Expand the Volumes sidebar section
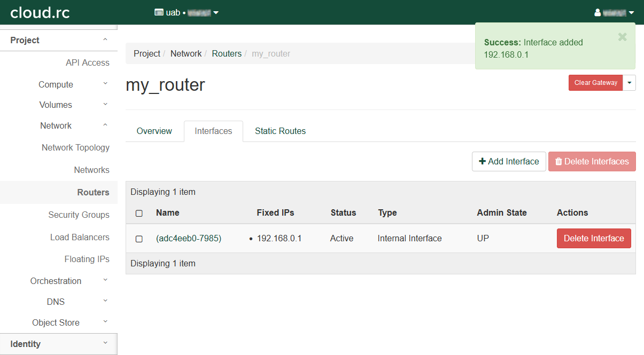 (x=56, y=105)
